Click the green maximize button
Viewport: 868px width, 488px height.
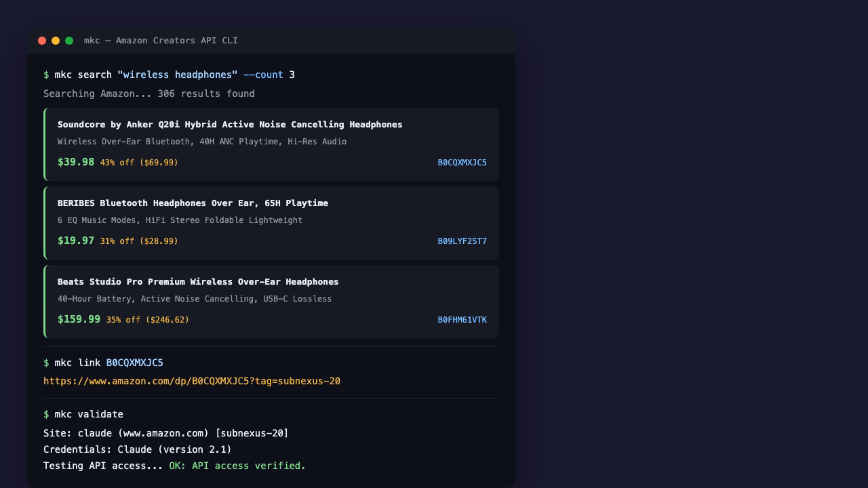tap(69, 41)
